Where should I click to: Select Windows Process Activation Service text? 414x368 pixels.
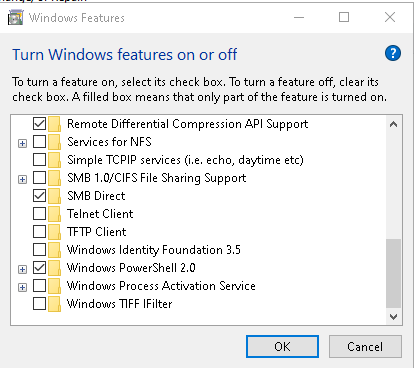161,286
